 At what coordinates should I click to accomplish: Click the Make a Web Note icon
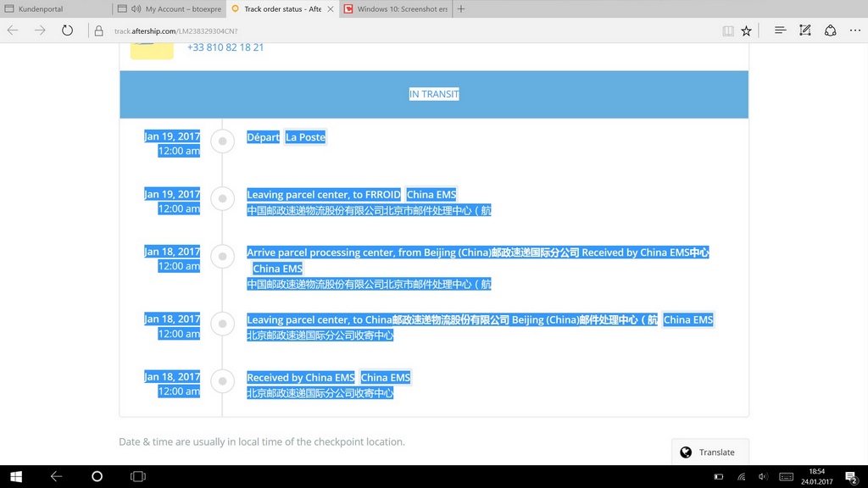[805, 30]
